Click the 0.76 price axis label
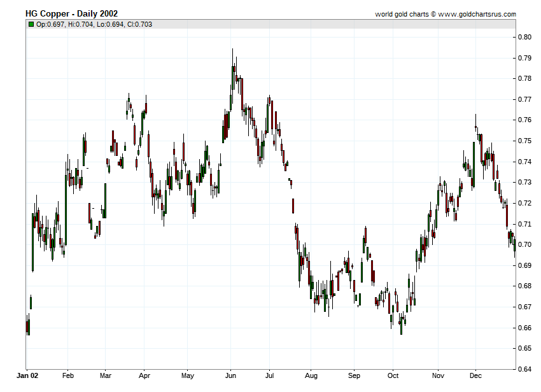541x392 pixels. click(525, 120)
